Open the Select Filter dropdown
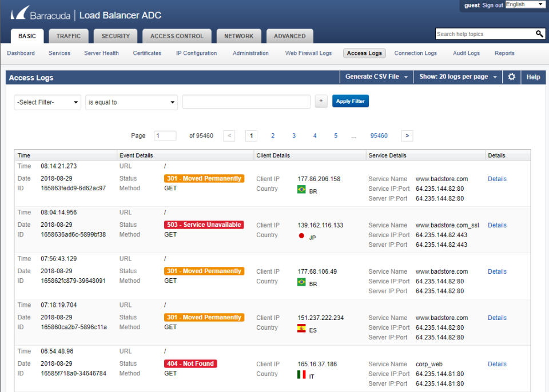Screen dimensions: 549x392 [x=47, y=101]
